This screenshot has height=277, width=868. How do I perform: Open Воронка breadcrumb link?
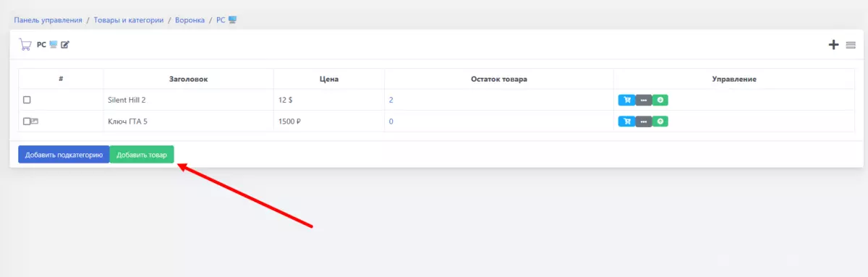click(x=190, y=20)
